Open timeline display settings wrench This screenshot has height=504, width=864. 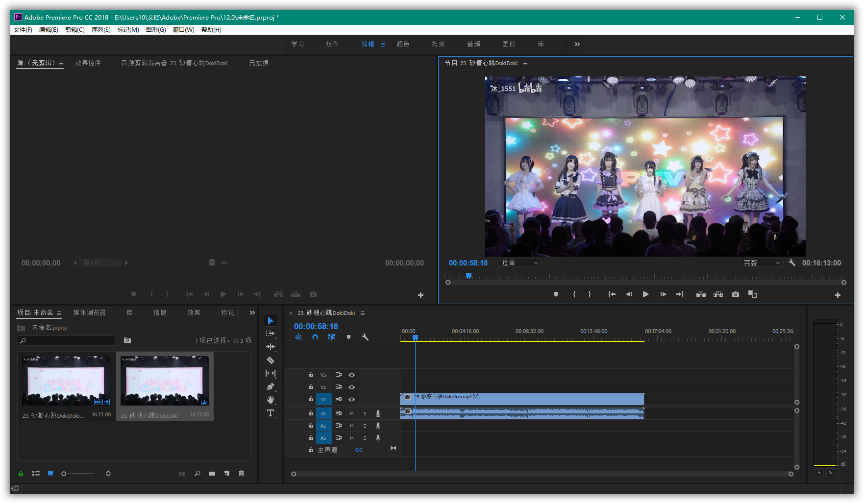365,337
